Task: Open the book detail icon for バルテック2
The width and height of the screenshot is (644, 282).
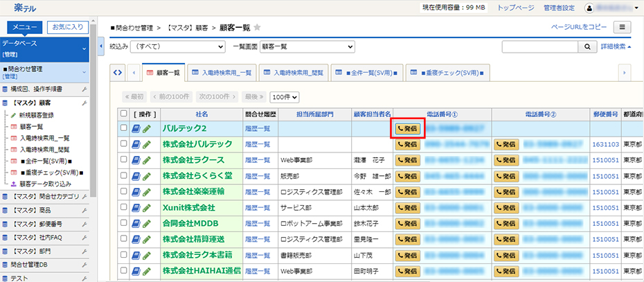Action: 136,128
